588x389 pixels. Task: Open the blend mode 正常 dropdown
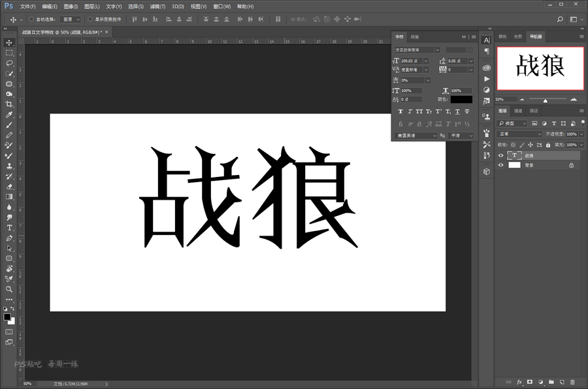point(520,134)
